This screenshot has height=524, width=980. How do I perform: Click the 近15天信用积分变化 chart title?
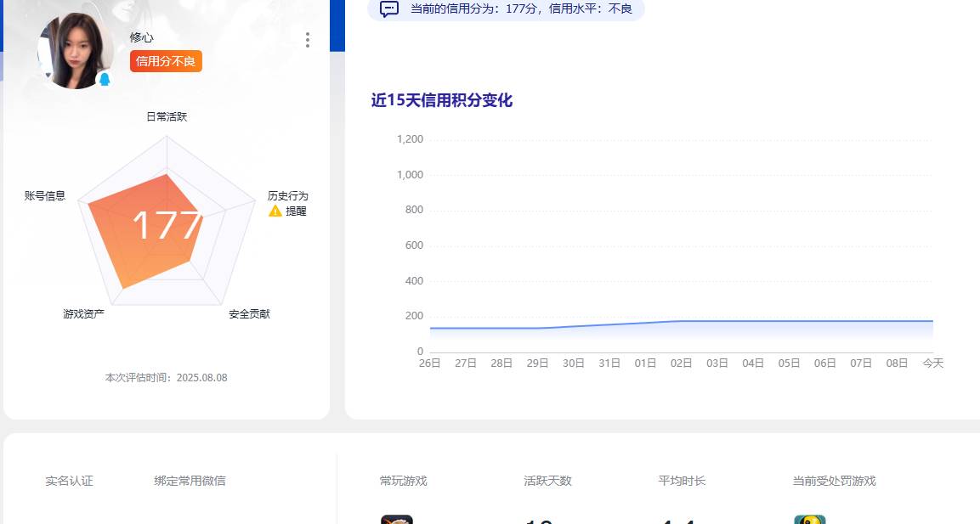[x=442, y=100]
